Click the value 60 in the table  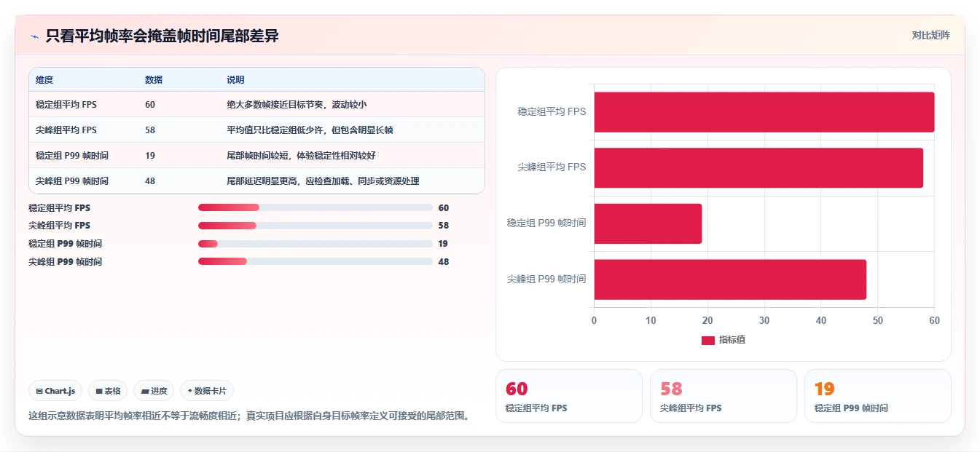tap(150, 105)
